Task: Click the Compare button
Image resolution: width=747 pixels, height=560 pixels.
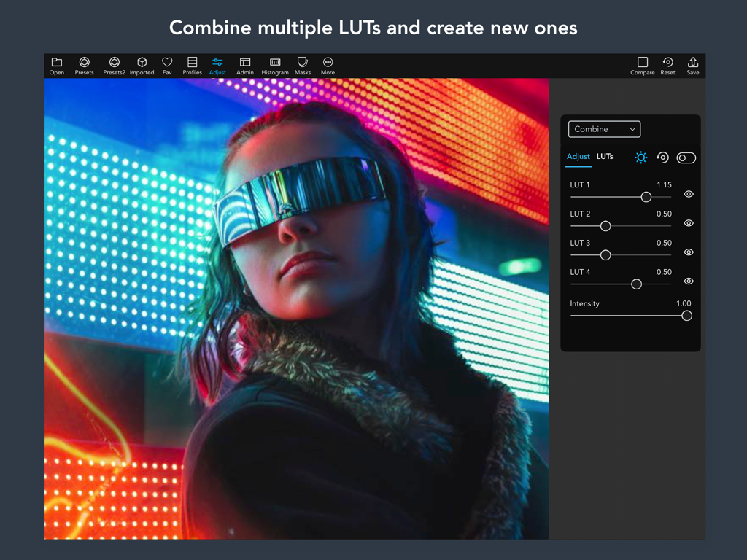Action: (643, 66)
